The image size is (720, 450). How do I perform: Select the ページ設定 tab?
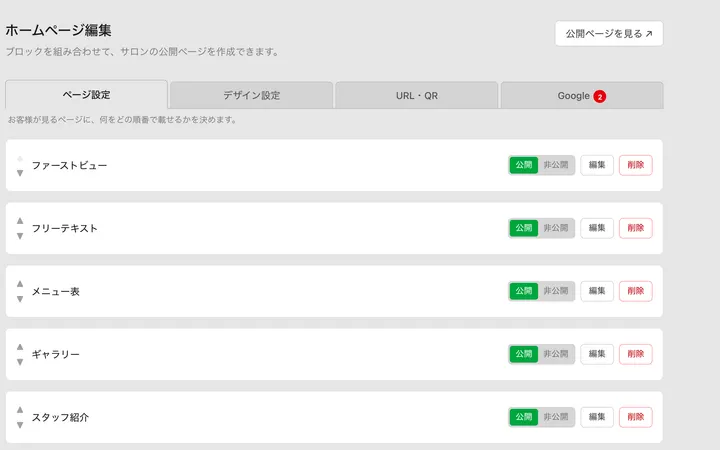click(x=86, y=95)
